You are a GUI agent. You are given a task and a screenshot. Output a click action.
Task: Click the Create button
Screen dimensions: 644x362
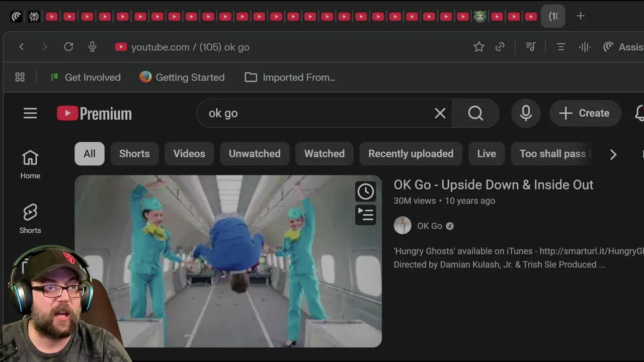tap(585, 113)
